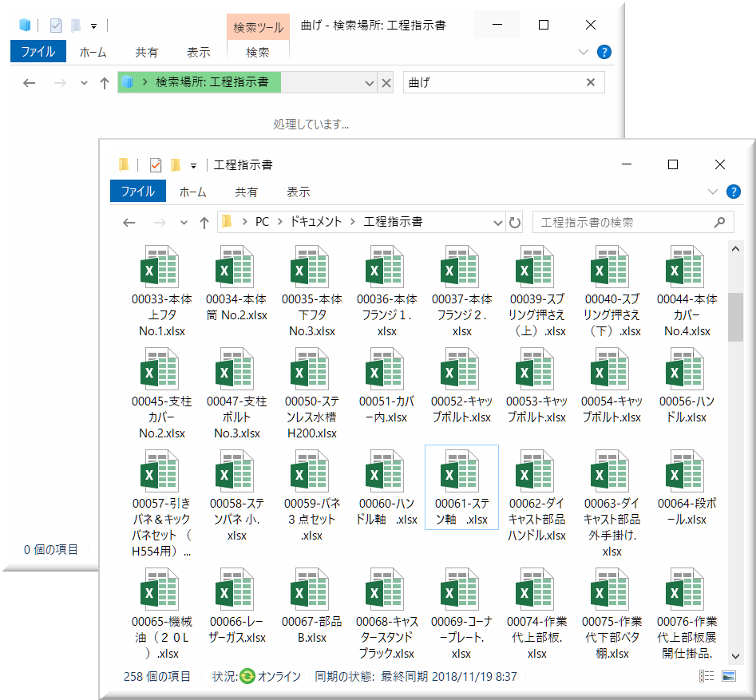Select file 00067-部品B.xlsx
756x700 pixels.
(312, 606)
